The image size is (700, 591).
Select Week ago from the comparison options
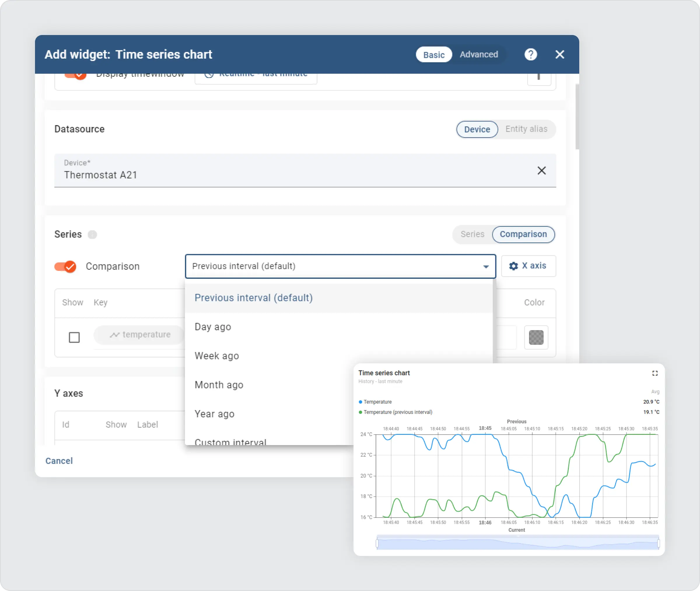tap(217, 355)
